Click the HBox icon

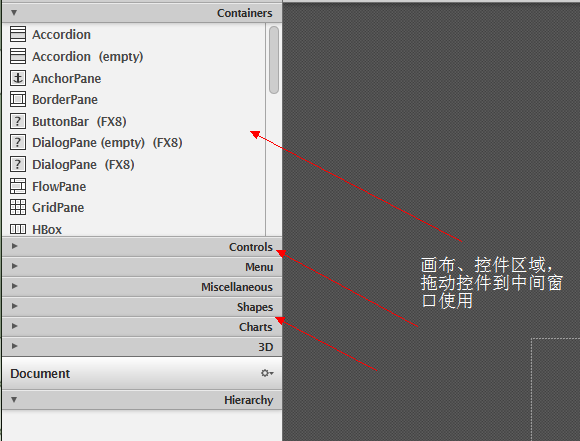point(18,229)
